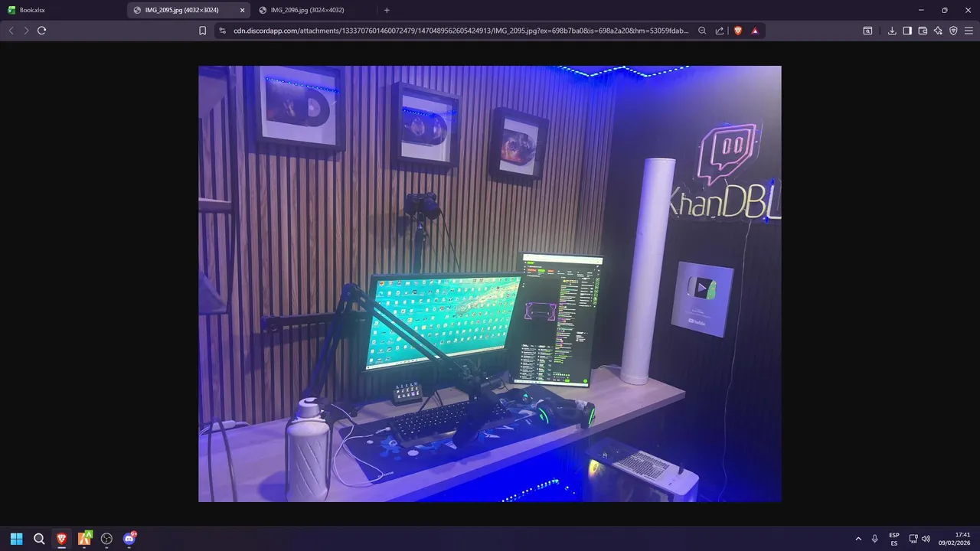
Task: Open Windows taskbar search
Action: [x=39, y=539]
